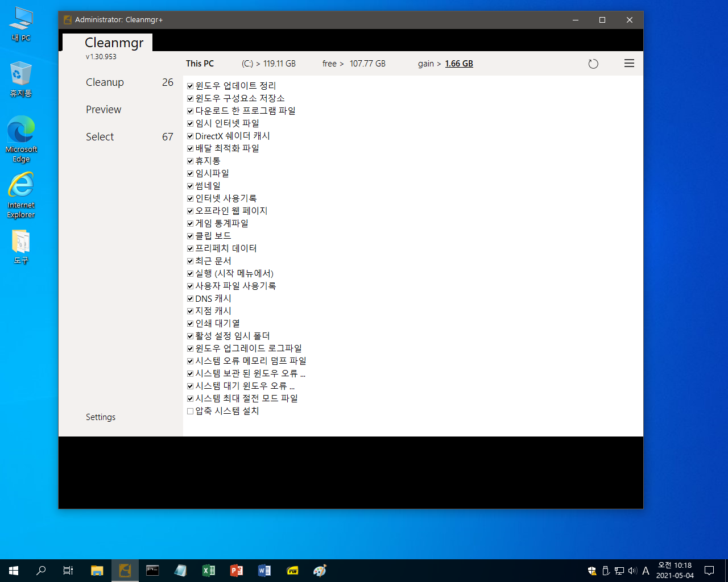
Task: Uncheck 임시파일 checkbox
Action: pyautogui.click(x=191, y=174)
